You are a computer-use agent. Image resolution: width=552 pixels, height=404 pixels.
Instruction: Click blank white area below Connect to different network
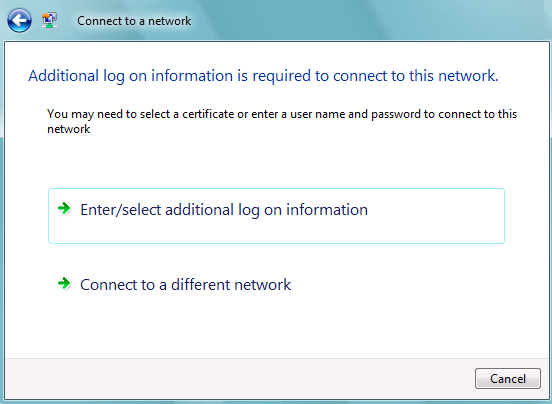pyautogui.click(x=276, y=326)
